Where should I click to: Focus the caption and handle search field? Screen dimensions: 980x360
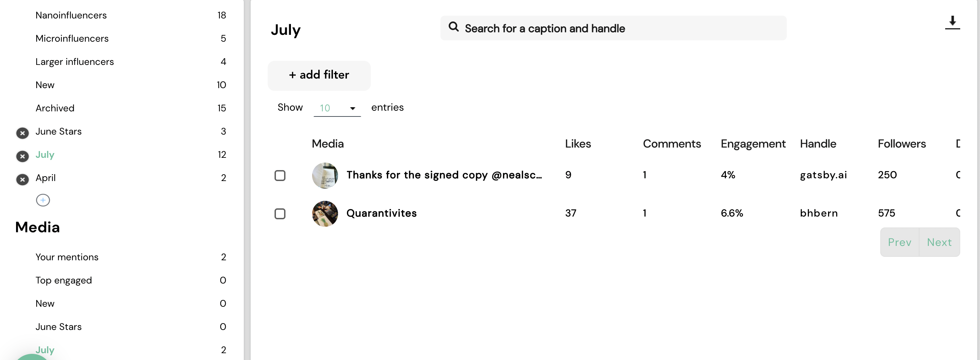(613, 28)
